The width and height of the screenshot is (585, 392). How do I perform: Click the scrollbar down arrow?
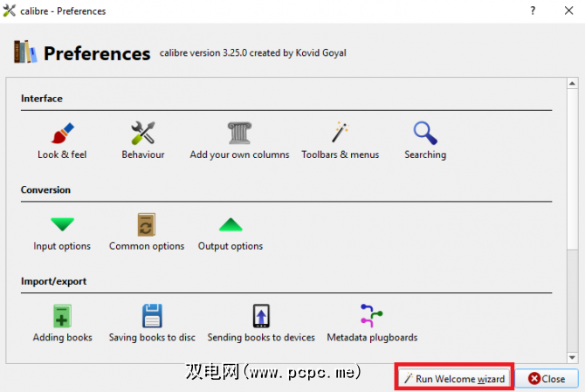(572, 358)
